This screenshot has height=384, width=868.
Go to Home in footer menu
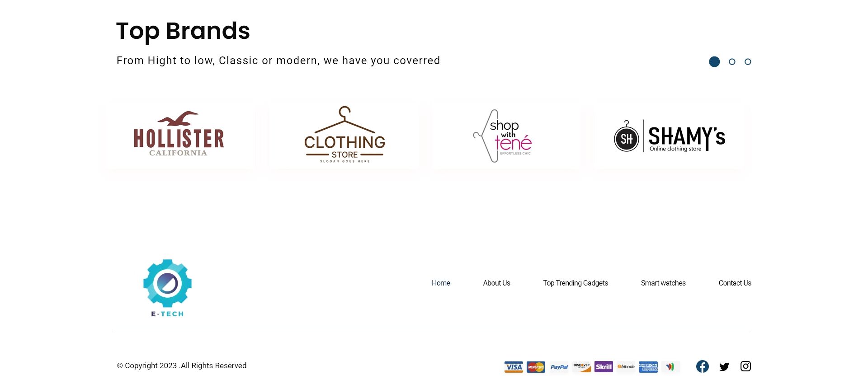[x=441, y=283]
